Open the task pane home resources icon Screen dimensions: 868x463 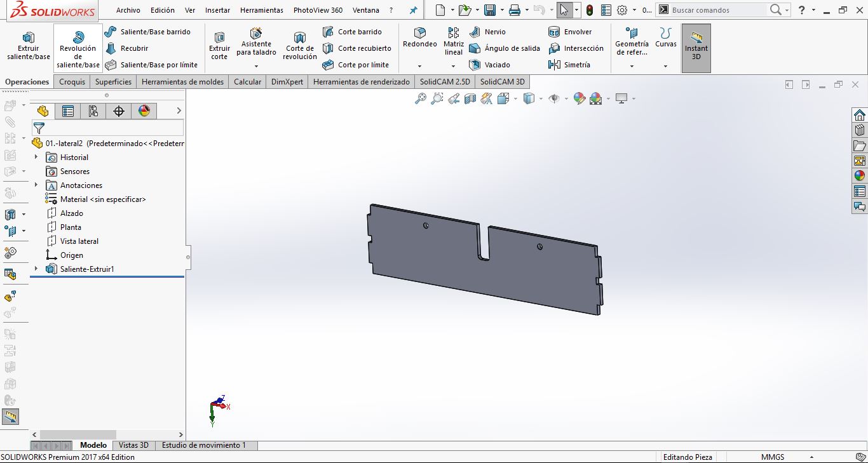coord(860,115)
